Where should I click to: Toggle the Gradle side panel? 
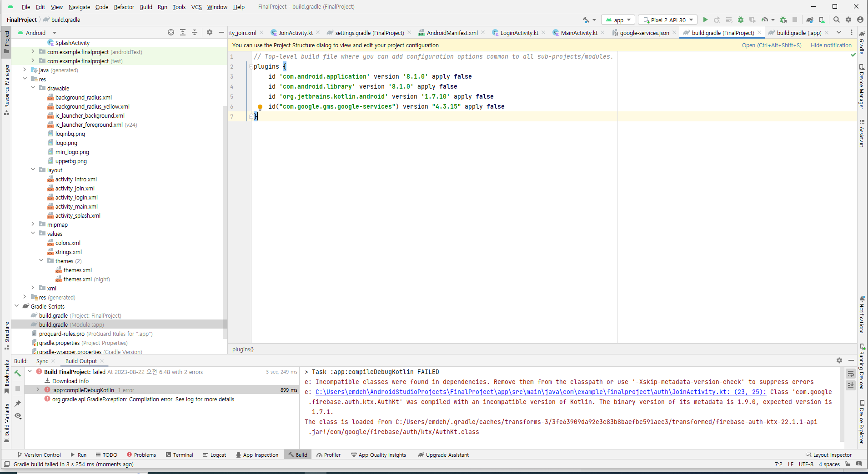pyautogui.click(x=862, y=43)
